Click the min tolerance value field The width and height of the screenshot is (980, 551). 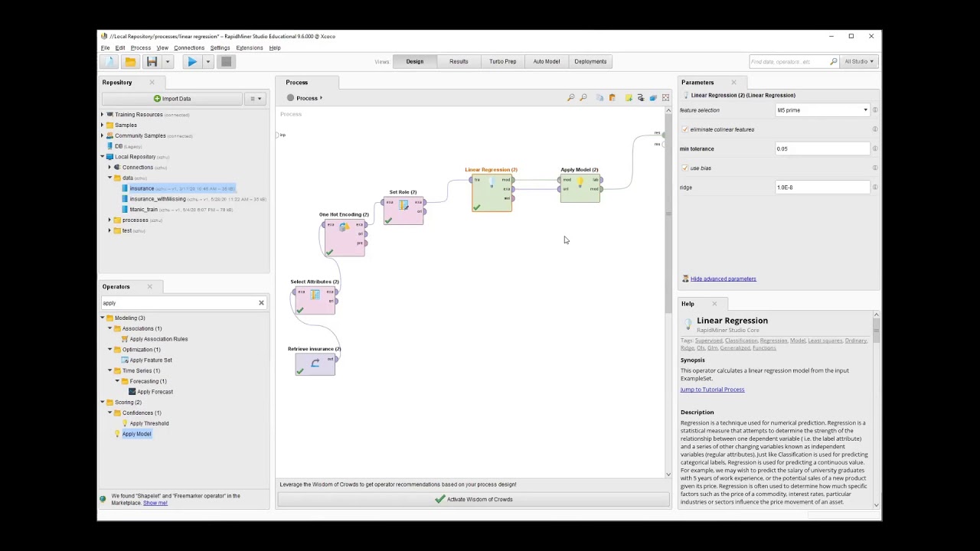(822, 148)
